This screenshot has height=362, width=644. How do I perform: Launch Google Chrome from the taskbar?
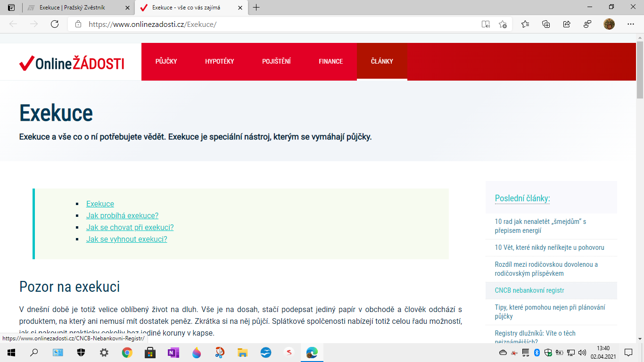coord(127,353)
